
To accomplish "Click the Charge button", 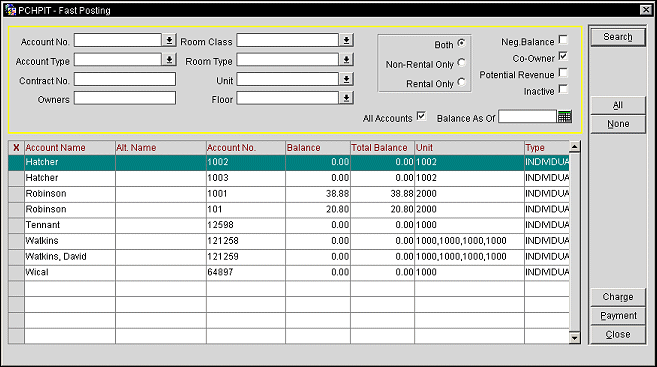I will click(x=618, y=297).
